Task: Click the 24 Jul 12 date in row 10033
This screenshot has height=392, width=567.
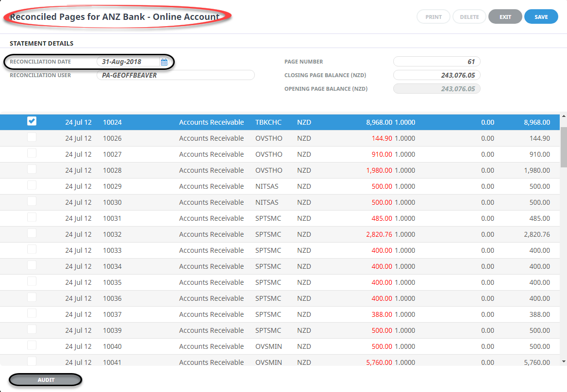Action: (x=79, y=250)
